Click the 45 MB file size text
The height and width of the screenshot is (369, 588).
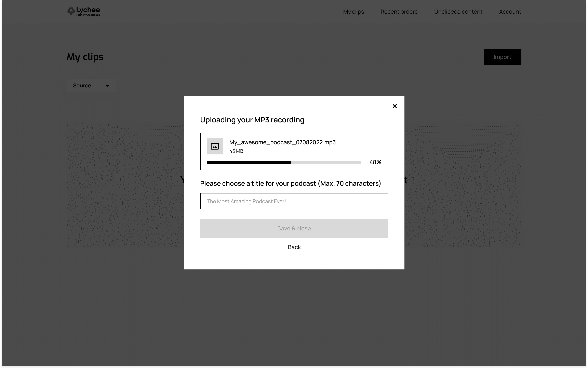point(236,151)
